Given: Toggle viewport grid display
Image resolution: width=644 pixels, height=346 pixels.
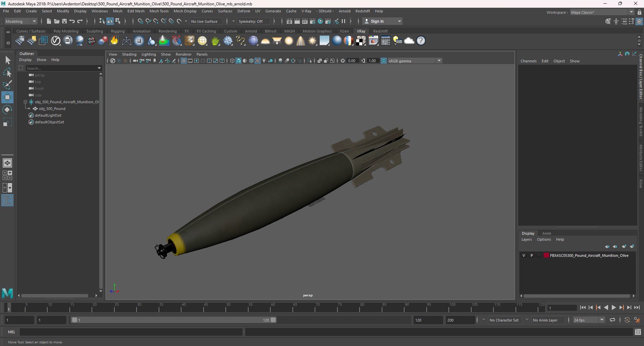Looking at the screenshot, I should pyautogui.click(x=184, y=61).
